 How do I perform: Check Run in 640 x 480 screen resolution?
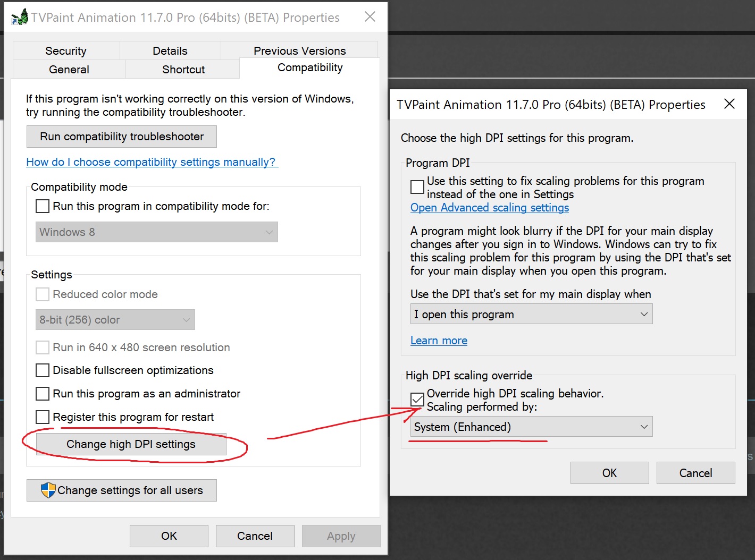(43, 347)
